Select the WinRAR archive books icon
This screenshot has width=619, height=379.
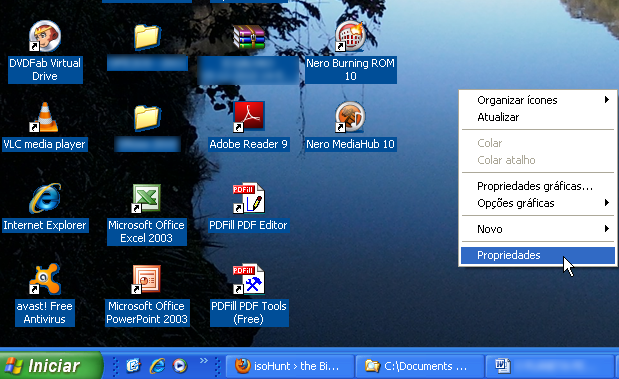(x=248, y=36)
